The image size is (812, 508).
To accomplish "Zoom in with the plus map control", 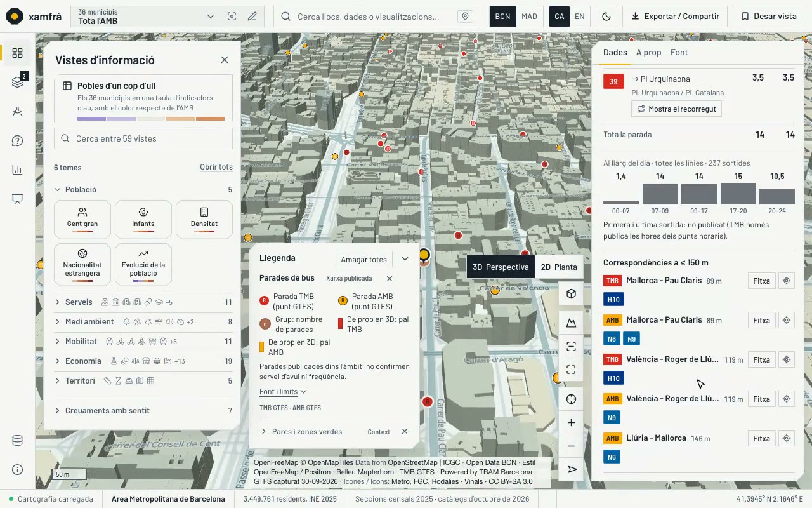I will 571,423.
